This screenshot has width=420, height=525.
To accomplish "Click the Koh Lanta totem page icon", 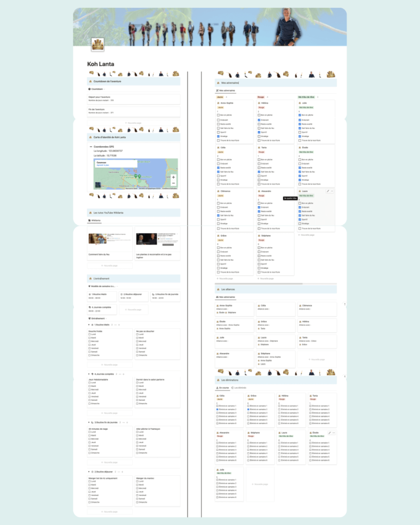I will coord(97,45).
